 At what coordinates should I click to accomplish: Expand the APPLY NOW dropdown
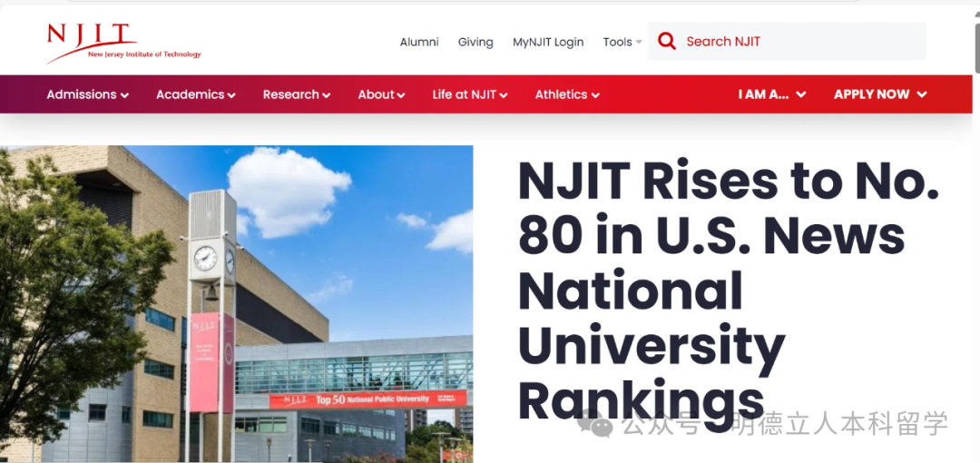click(880, 94)
